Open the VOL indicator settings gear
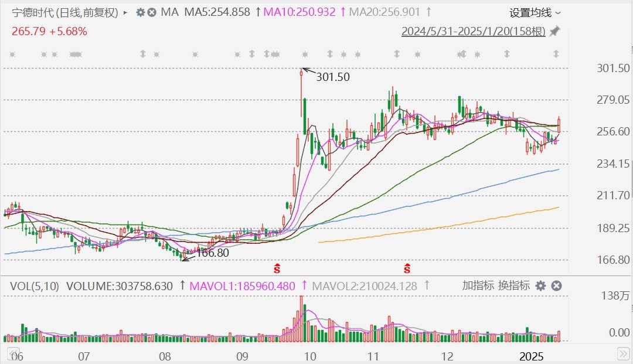Screen dimensions: 633x364 tap(540, 286)
